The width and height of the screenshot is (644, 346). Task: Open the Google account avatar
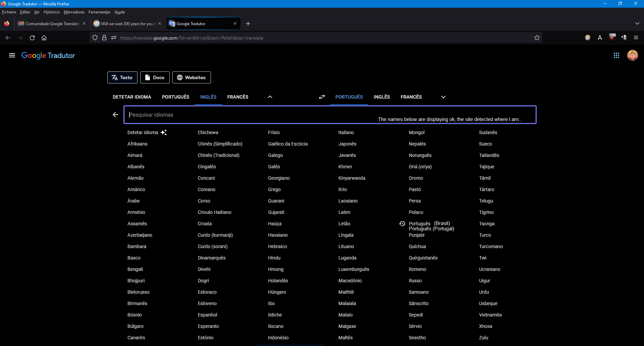632,55
